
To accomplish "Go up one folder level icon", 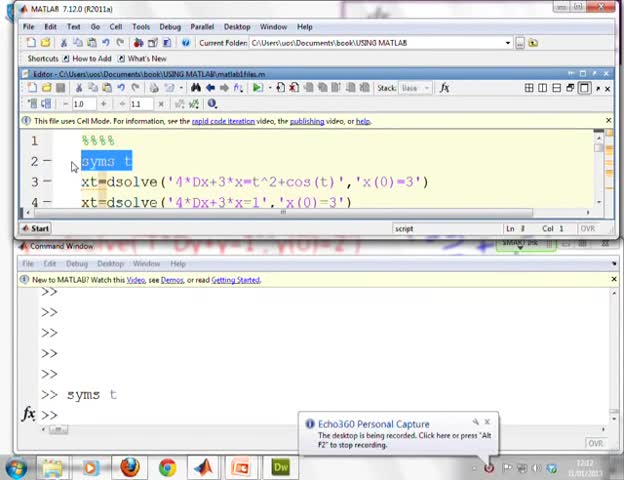I will pyautogui.click(x=533, y=43).
